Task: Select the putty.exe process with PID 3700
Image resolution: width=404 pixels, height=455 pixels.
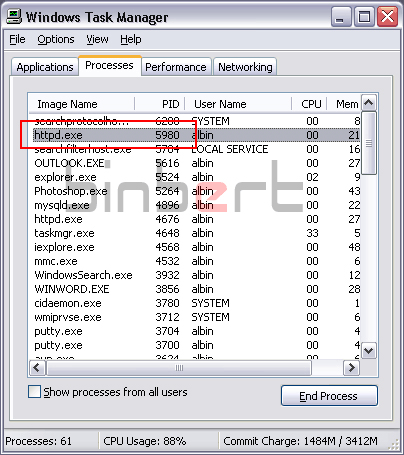Action: (x=196, y=345)
